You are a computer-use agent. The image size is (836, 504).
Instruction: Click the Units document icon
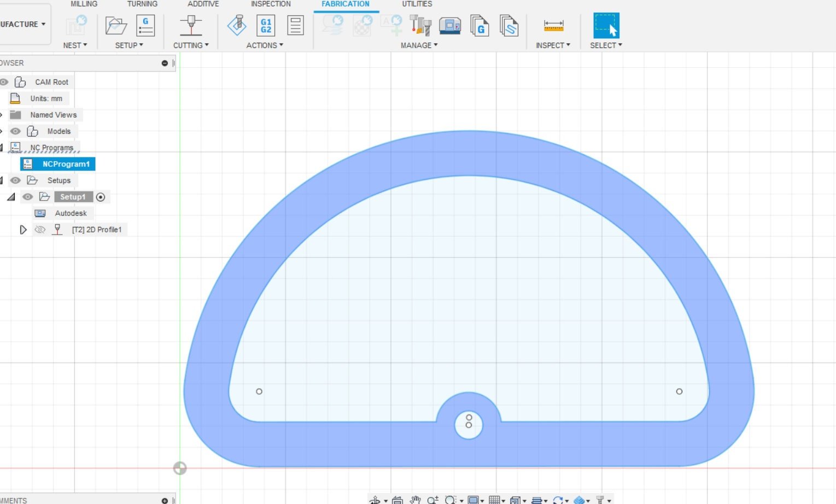tap(15, 98)
